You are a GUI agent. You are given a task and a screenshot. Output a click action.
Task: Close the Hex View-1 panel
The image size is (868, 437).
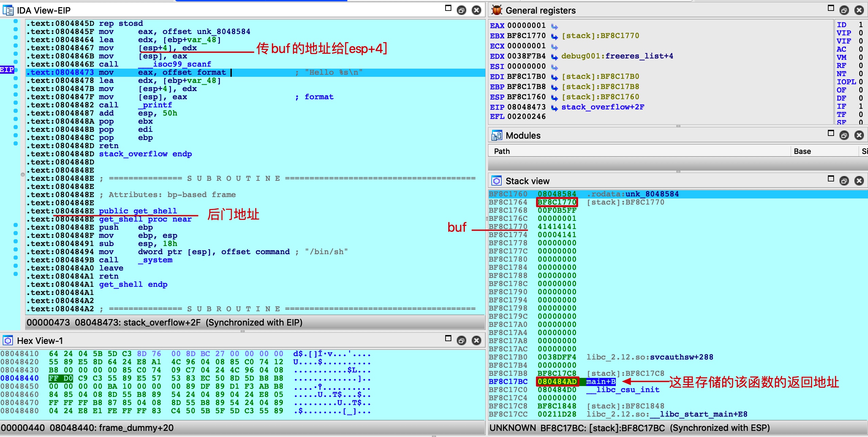coord(476,341)
